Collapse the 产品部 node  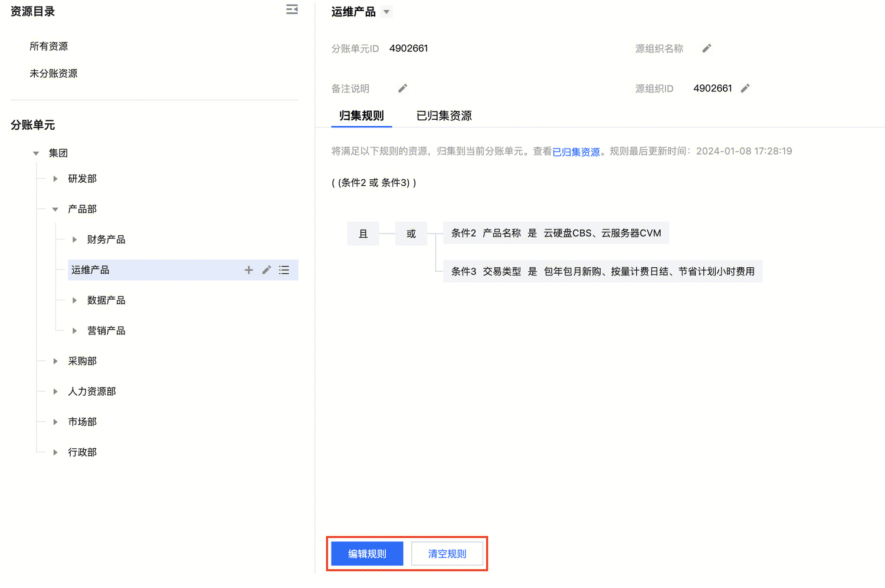click(x=55, y=209)
